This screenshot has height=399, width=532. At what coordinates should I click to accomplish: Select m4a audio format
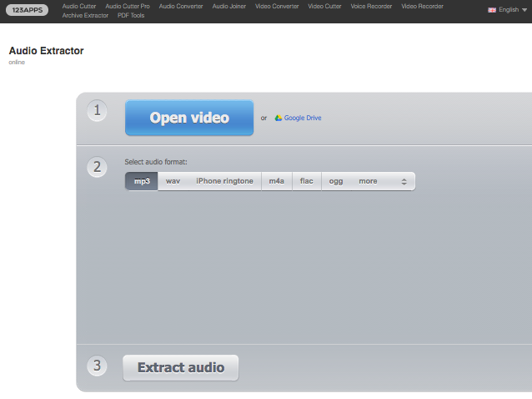coord(277,181)
